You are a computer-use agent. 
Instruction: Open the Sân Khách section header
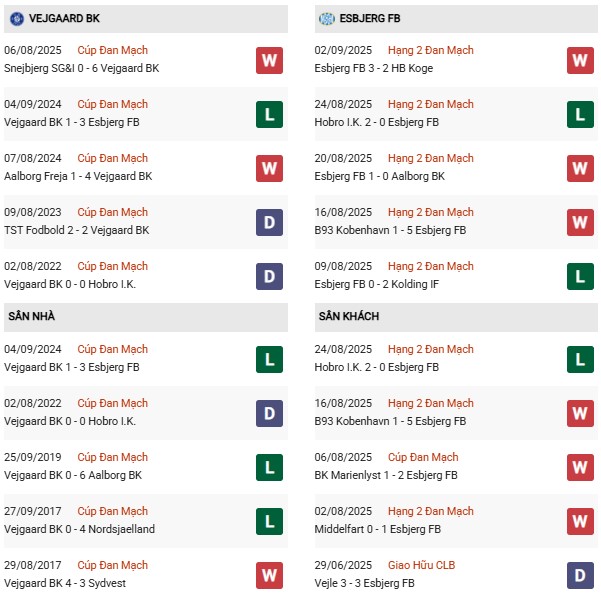[456, 317]
